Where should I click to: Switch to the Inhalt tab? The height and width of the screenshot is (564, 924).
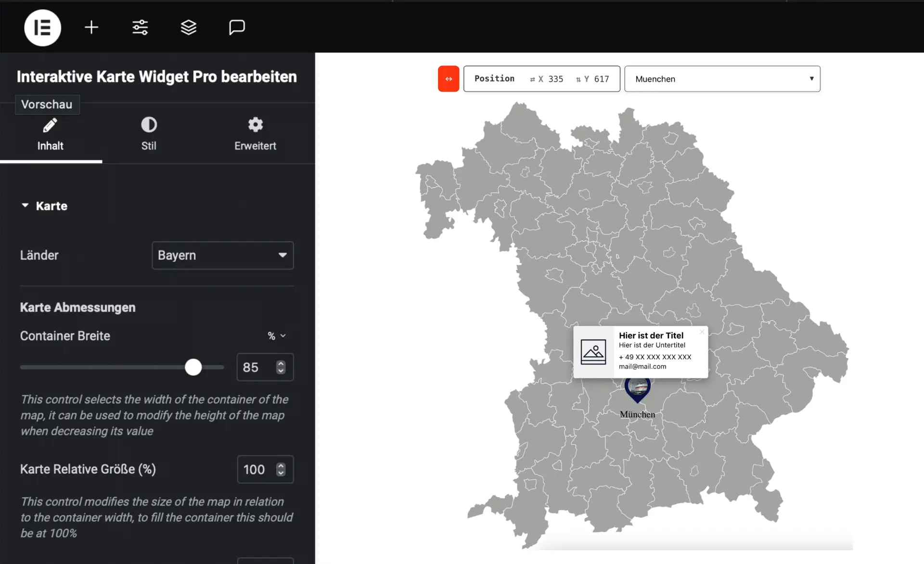[51, 135]
